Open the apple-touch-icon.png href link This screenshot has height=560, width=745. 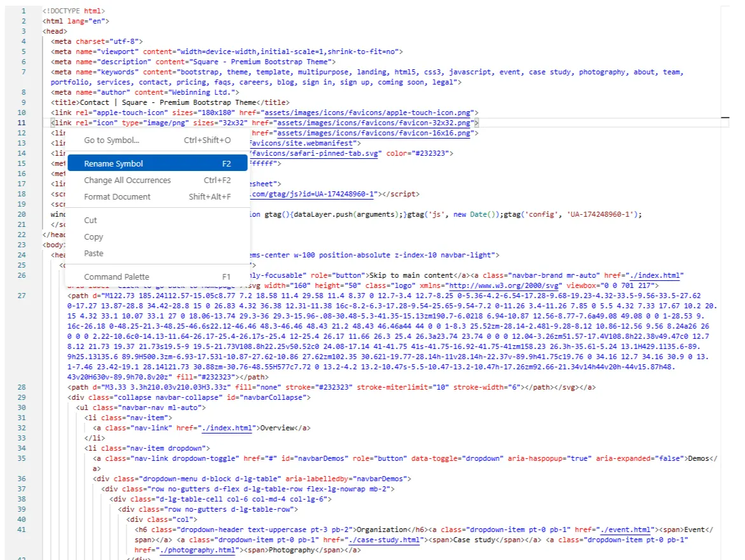[369, 113]
